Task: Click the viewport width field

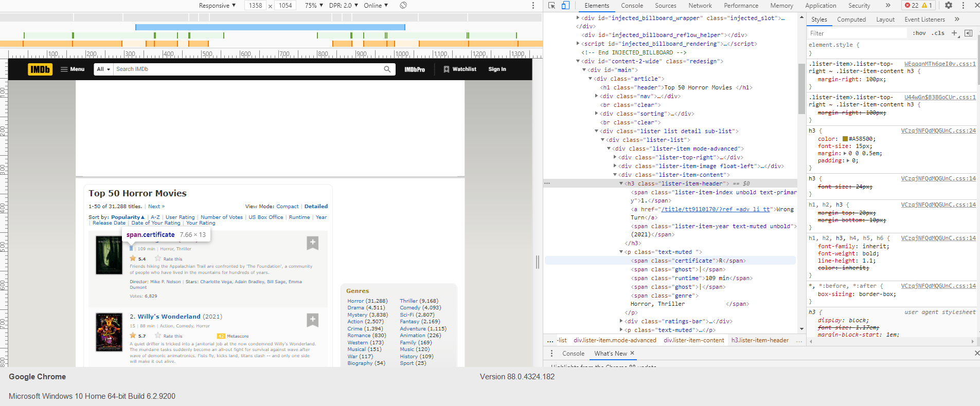Action: 255,6
